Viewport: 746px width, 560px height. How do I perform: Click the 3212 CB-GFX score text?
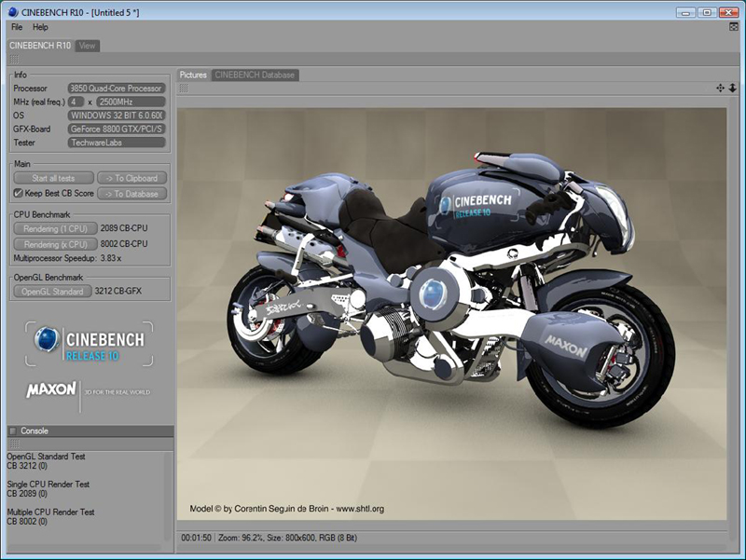[118, 291]
